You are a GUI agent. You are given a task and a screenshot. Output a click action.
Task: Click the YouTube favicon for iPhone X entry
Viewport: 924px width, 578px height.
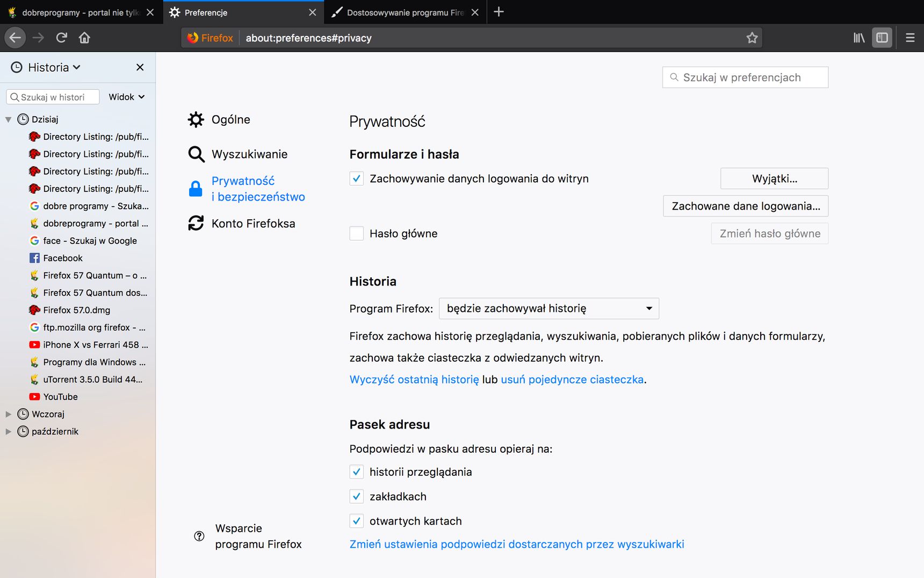(34, 345)
